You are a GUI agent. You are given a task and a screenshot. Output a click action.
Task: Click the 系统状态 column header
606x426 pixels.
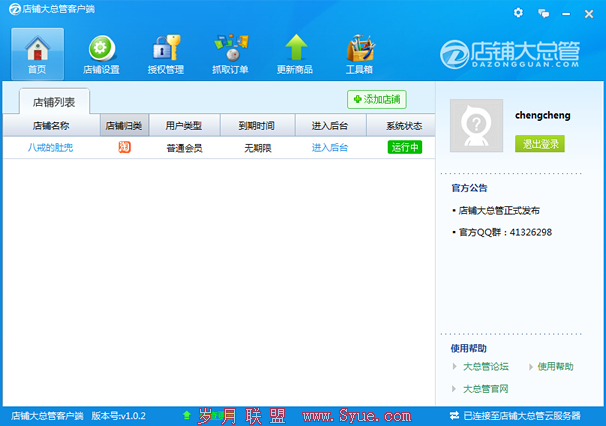401,126
